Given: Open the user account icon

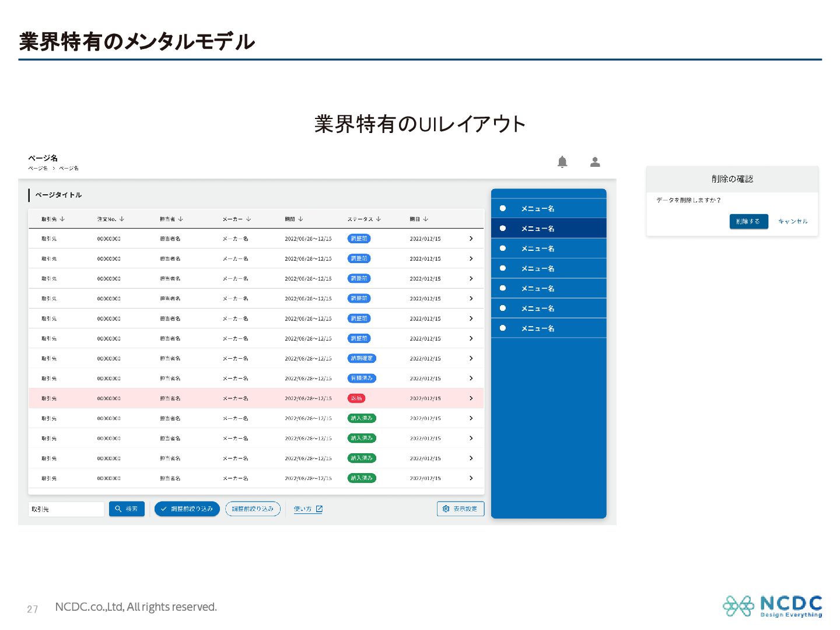Looking at the screenshot, I should point(595,162).
